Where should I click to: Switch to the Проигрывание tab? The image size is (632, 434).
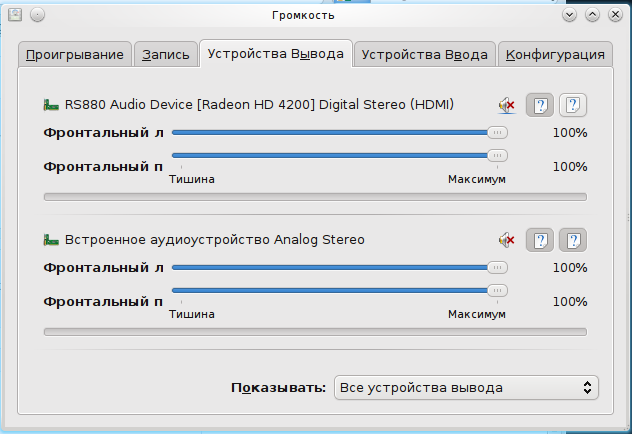(75, 54)
